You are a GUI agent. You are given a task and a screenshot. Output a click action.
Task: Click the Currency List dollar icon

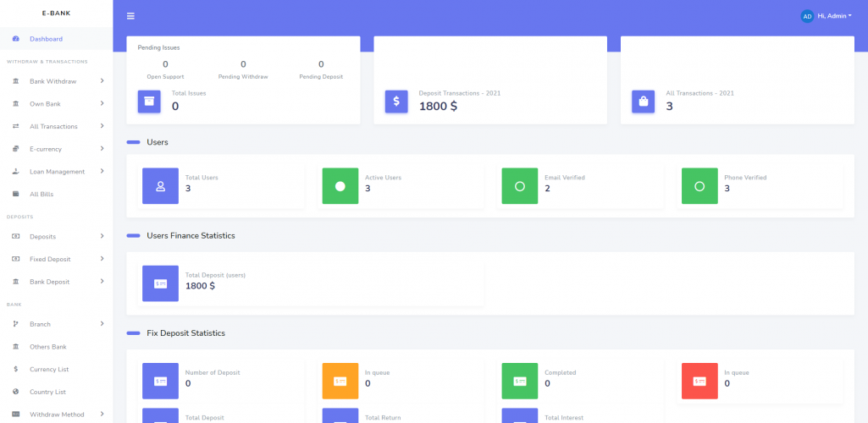(16, 369)
